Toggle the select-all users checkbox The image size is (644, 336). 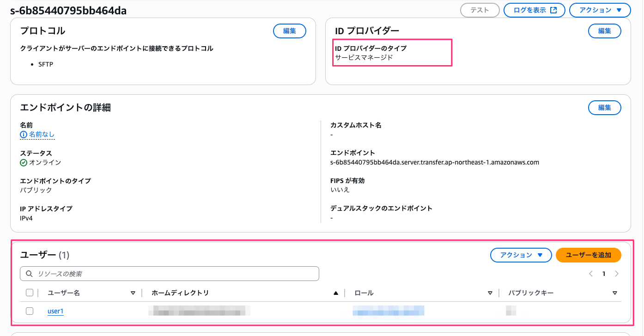click(30, 293)
